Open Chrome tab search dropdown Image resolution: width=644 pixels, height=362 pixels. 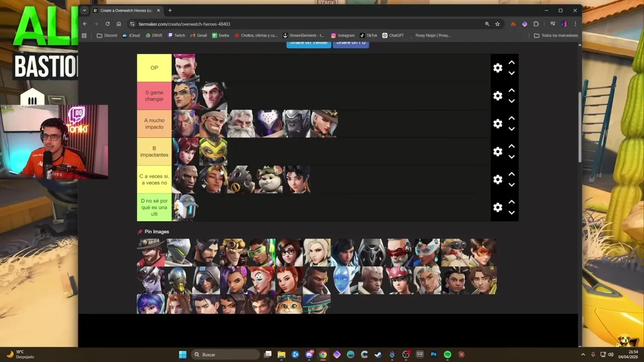click(x=84, y=10)
